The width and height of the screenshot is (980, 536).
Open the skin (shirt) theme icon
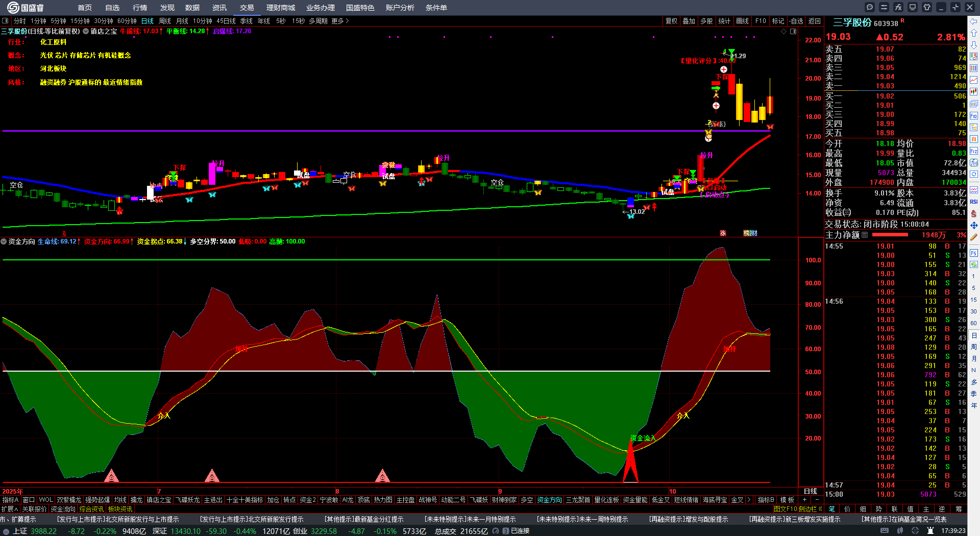point(927,7)
